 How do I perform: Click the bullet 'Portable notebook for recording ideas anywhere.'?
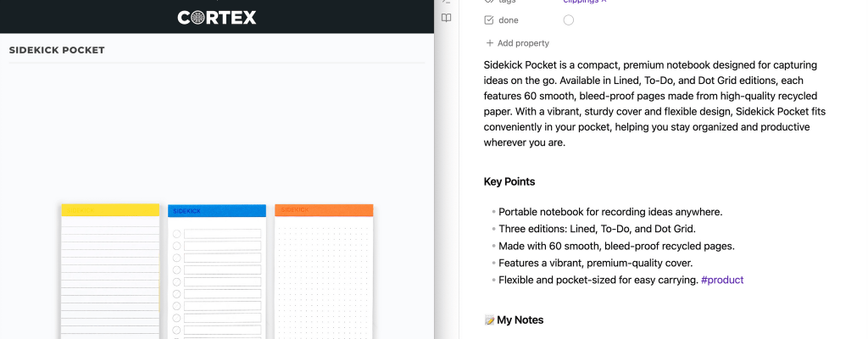click(610, 212)
